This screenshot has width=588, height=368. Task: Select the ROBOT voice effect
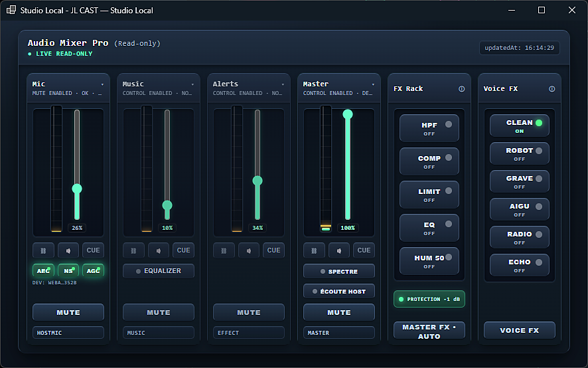(520, 153)
